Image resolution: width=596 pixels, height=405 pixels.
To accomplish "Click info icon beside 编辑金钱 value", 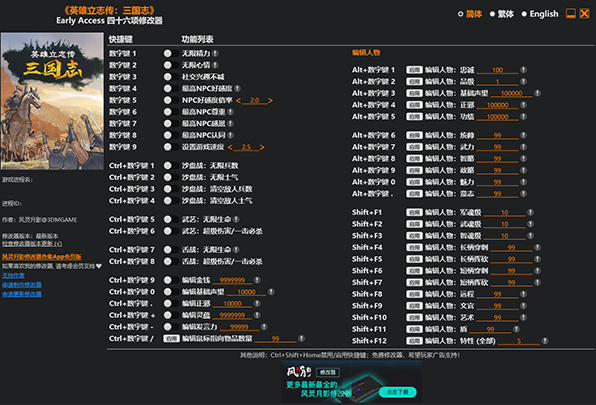I will [x=257, y=280].
